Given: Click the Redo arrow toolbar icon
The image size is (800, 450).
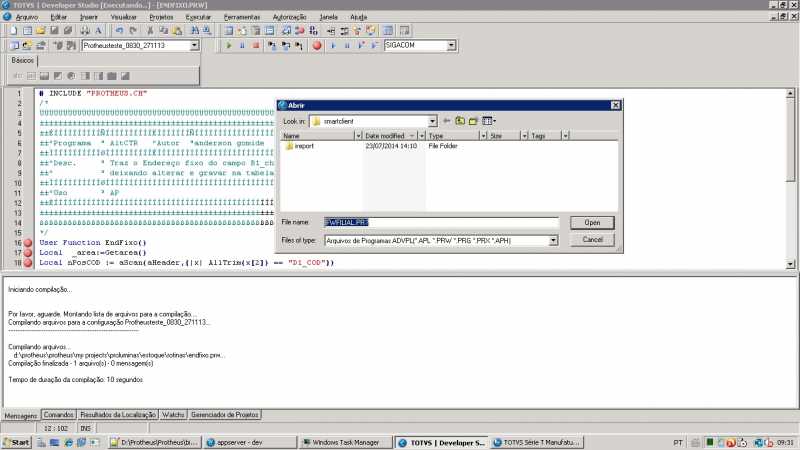Looking at the screenshot, I should pos(133,31).
